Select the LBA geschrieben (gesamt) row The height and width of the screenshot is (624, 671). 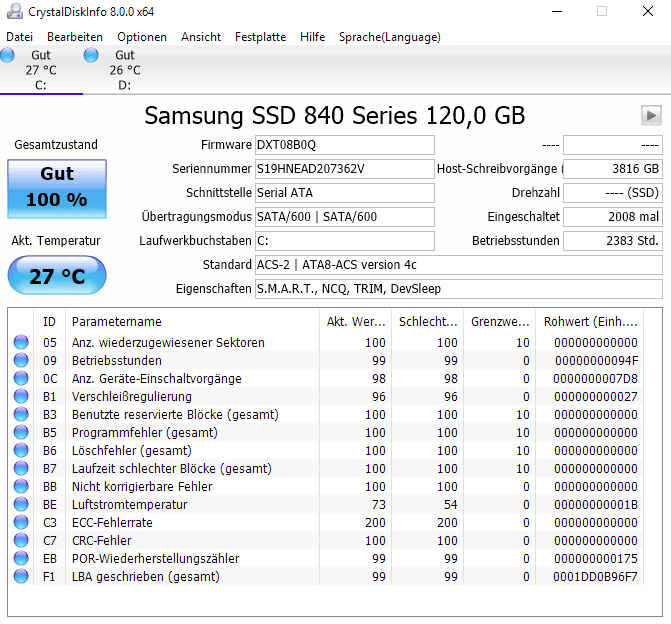coord(325,576)
